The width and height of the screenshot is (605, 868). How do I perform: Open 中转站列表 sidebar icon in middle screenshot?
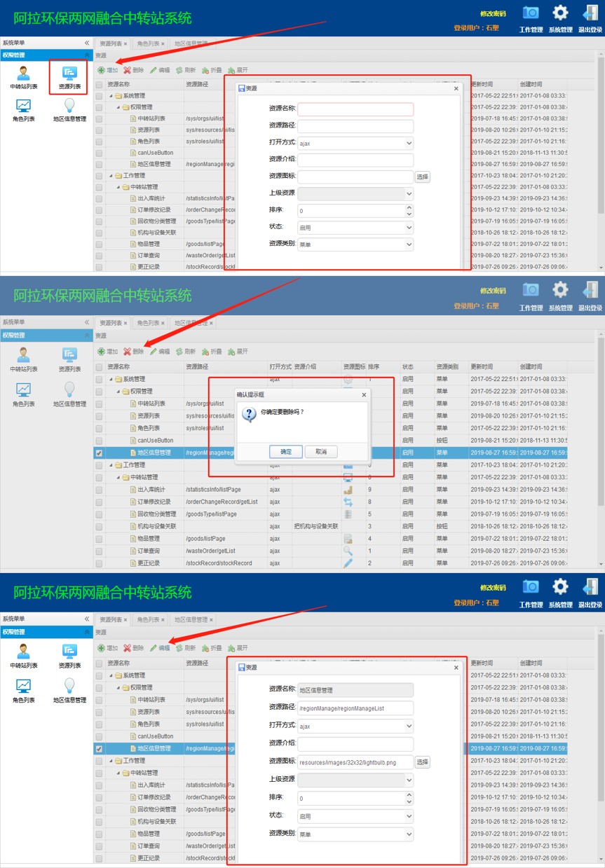click(x=24, y=355)
